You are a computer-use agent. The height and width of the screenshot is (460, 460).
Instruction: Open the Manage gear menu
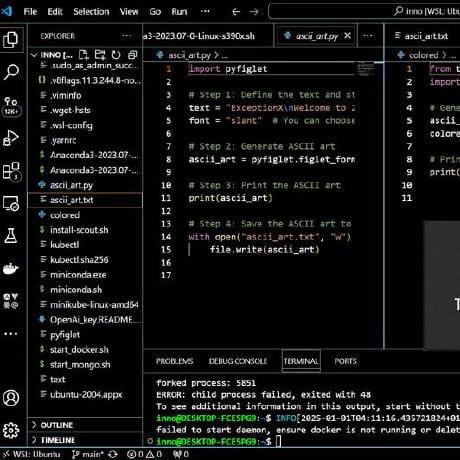(x=11, y=430)
